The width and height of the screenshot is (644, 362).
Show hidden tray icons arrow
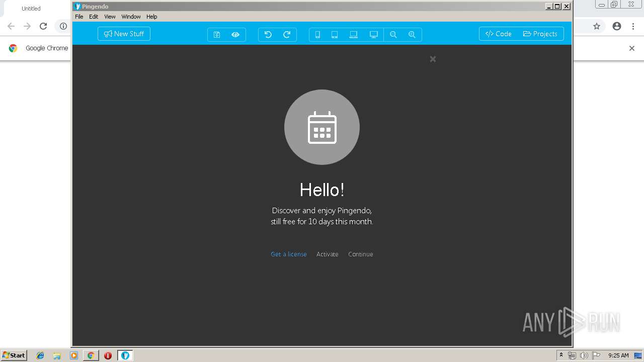coord(561,355)
